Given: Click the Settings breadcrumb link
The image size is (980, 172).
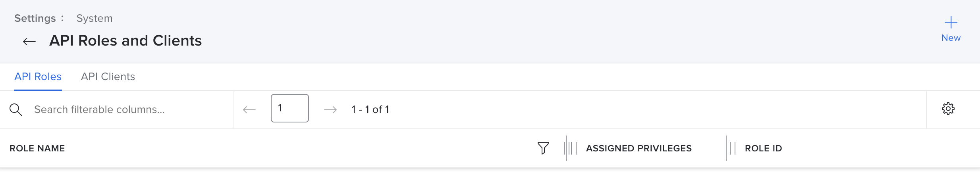Looking at the screenshot, I should 35,18.
